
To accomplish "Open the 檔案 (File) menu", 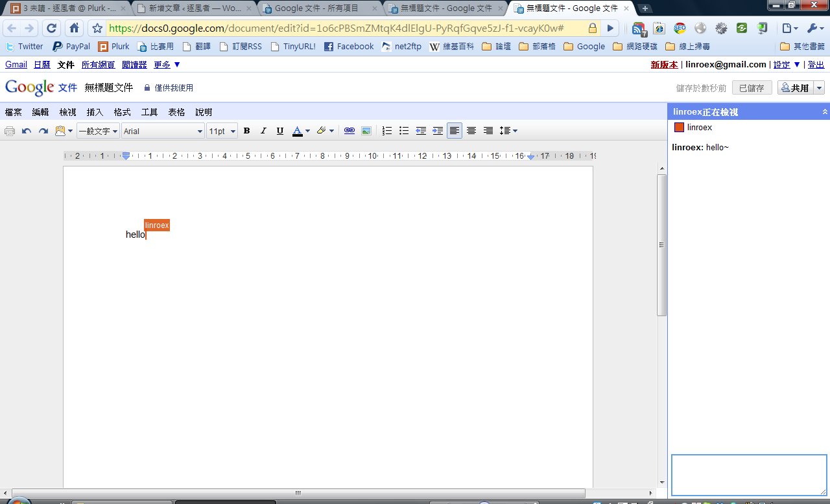I will coord(13,112).
